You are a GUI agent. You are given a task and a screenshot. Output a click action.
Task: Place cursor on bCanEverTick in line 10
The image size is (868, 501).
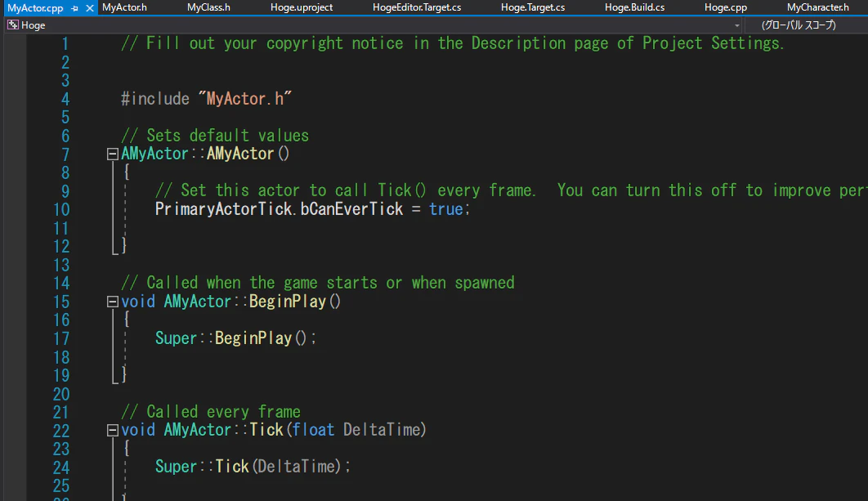pos(351,209)
